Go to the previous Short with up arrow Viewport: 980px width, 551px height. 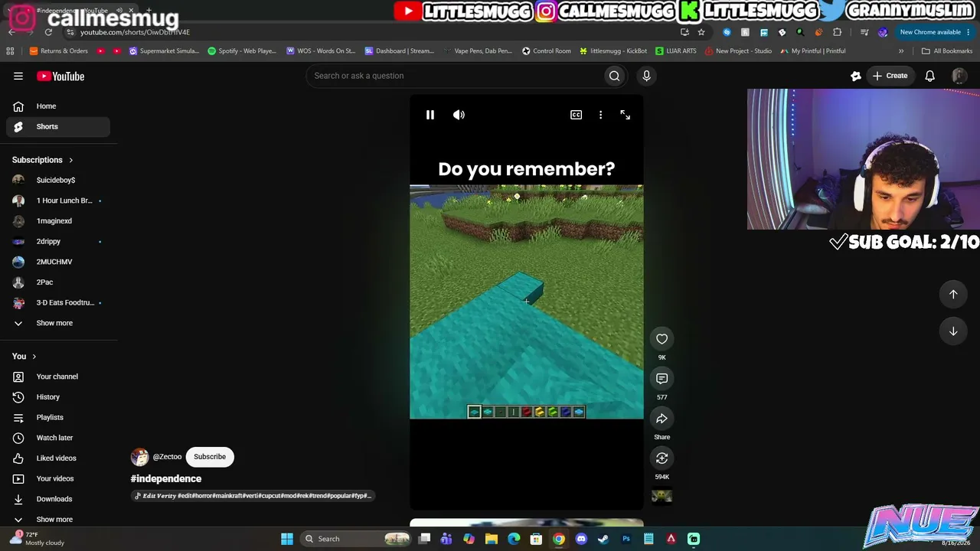953,294
